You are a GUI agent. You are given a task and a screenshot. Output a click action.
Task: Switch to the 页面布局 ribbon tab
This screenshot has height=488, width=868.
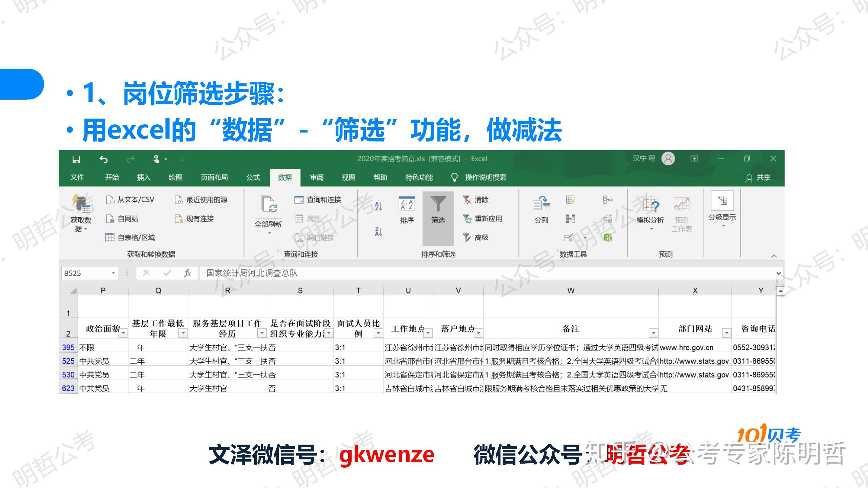click(214, 177)
